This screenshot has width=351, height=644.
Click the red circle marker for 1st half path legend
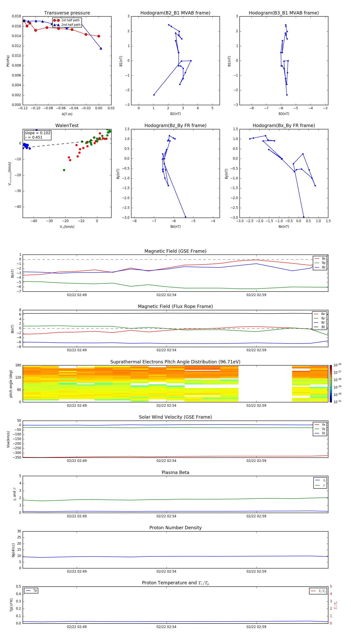point(57,20)
